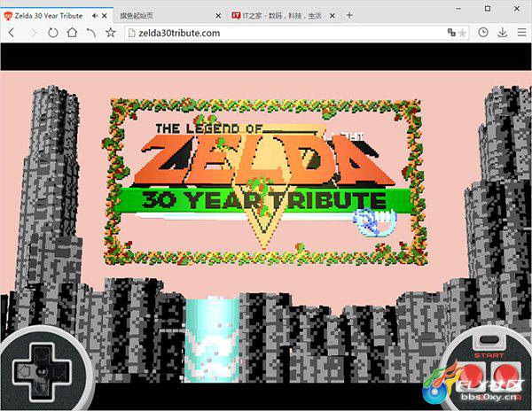Go back to the previous page
This screenshot has height=411, width=532.
point(12,33)
